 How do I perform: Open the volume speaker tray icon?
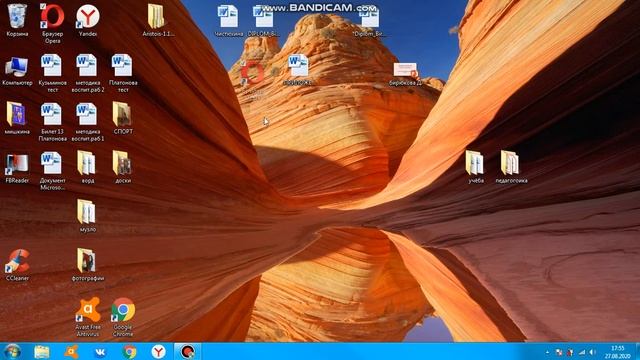click(x=593, y=352)
